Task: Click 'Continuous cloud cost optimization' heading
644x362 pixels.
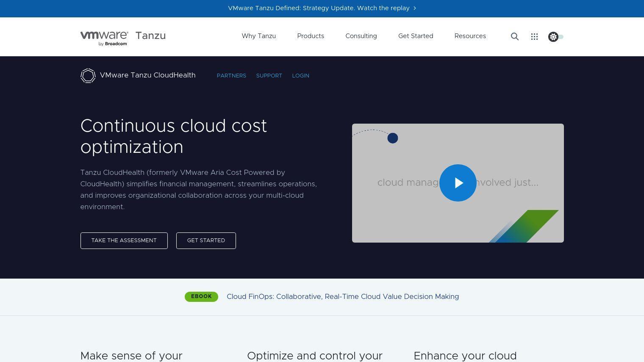Action: (174, 137)
